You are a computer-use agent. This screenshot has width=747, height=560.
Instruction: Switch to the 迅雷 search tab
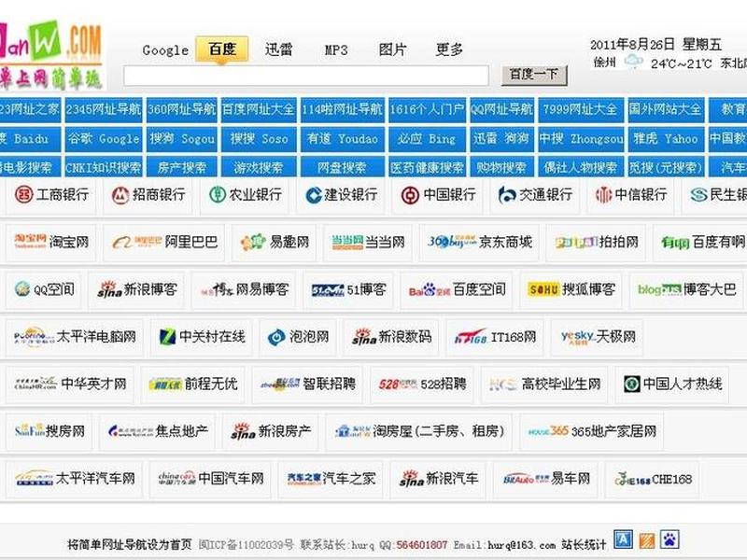pyautogui.click(x=278, y=49)
